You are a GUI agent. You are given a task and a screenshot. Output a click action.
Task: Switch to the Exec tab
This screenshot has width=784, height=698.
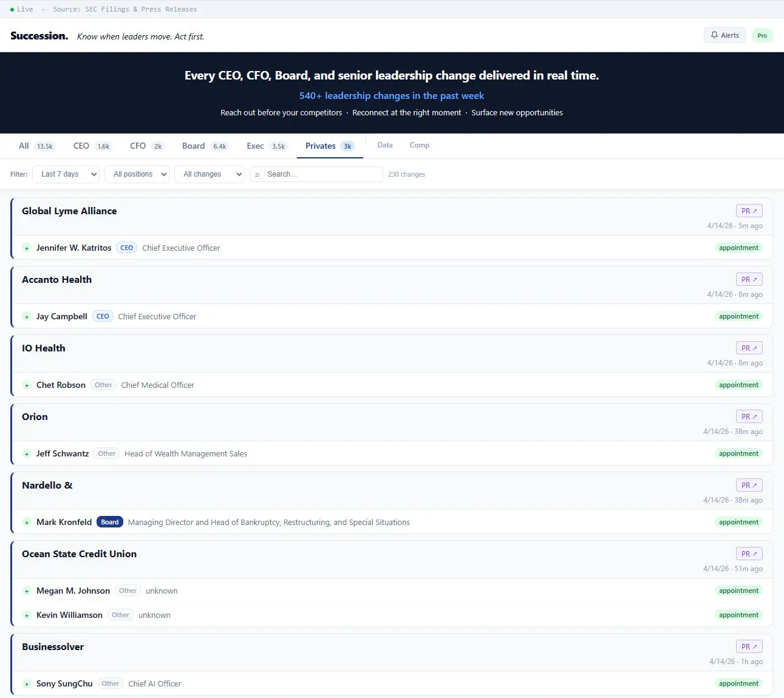pos(266,146)
